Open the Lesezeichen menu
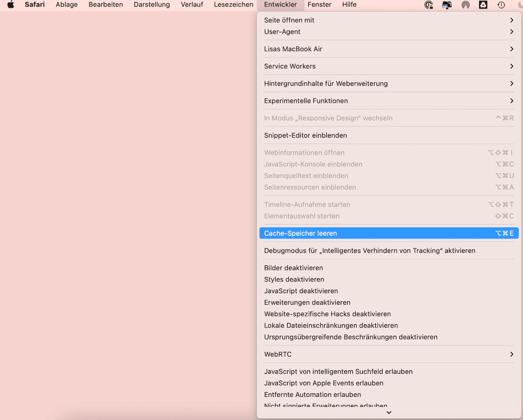 tap(234, 5)
